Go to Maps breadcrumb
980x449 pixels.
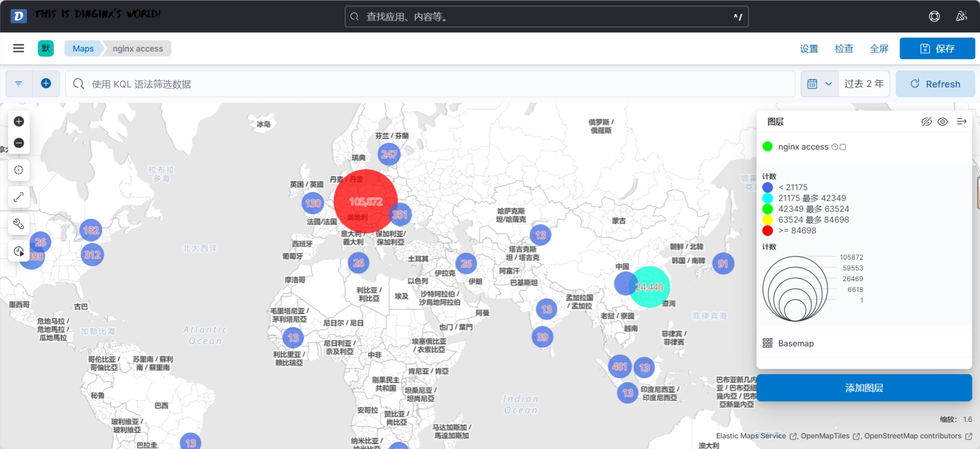pos(83,48)
